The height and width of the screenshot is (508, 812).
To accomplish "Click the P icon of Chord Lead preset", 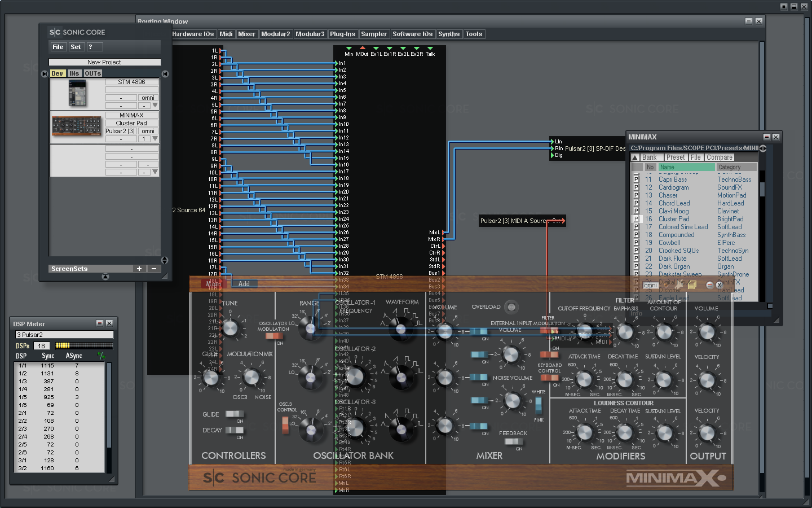I will [x=636, y=203].
